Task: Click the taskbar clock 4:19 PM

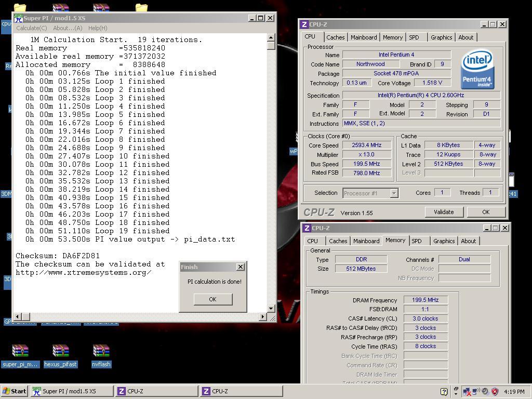Action: coord(514,392)
